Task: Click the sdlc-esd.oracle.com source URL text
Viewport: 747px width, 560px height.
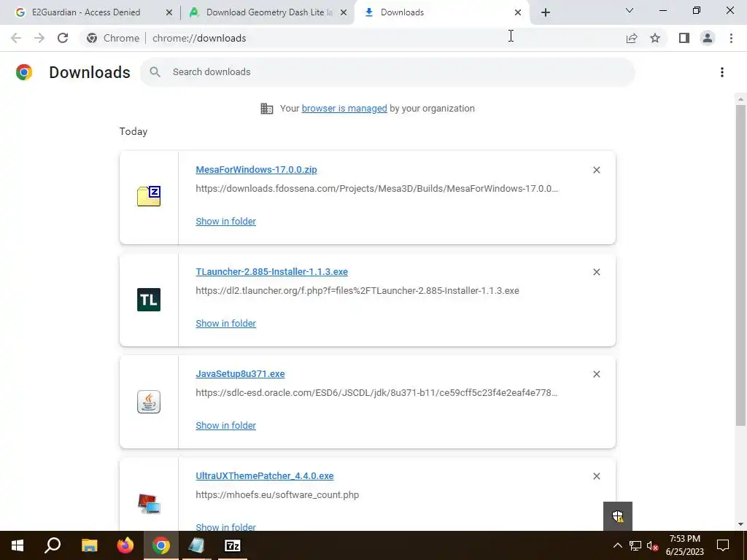Action: coord(377,393)
